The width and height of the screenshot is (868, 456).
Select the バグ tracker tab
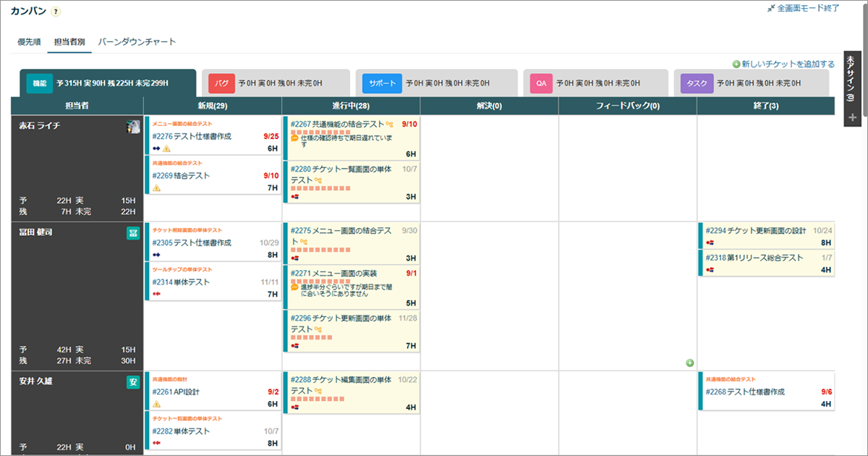(x=221, y=83)
